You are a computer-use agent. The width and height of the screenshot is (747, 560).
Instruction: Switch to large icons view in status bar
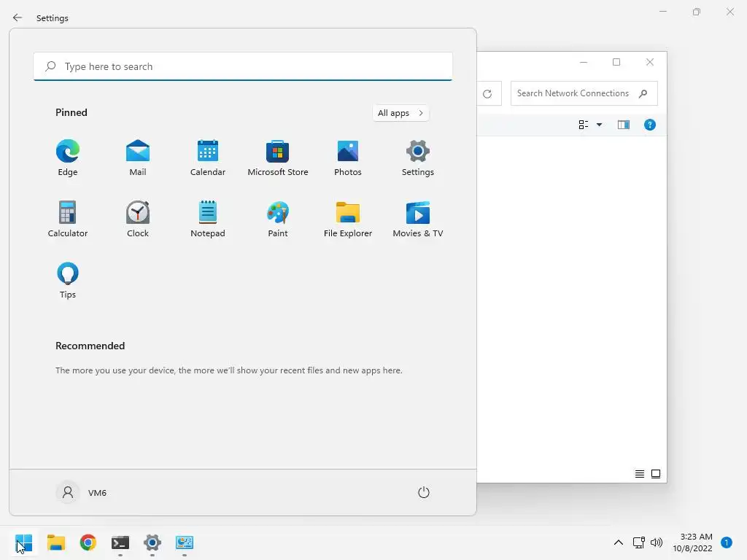tap(656, 474)
